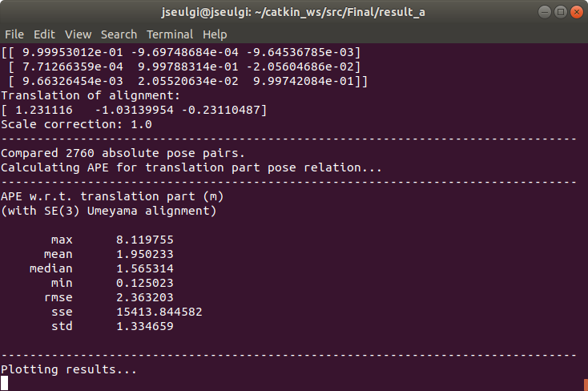Click the mean value 1.950233
This screenshot has height=391, width=588.
click(x=145, y=254)
